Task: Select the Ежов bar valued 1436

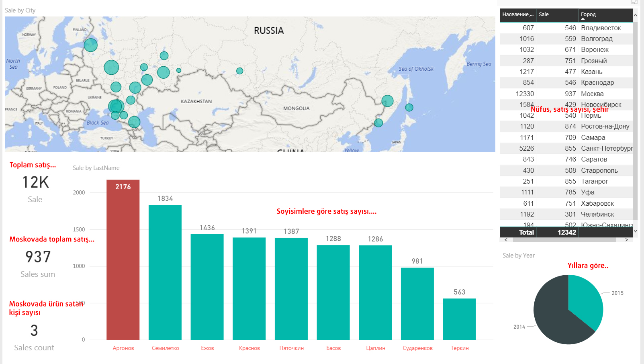Action: (207, 287)
